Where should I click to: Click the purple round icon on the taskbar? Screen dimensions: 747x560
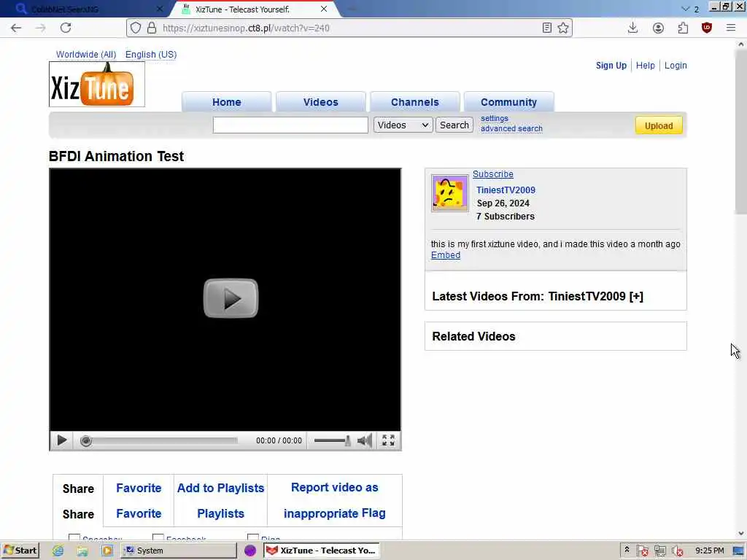250,551
